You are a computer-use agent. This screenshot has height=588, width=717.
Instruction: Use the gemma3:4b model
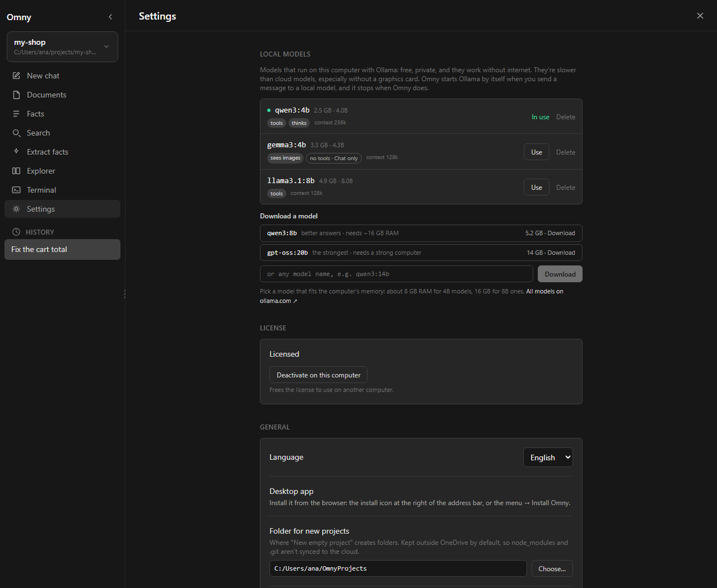(537, 152)
